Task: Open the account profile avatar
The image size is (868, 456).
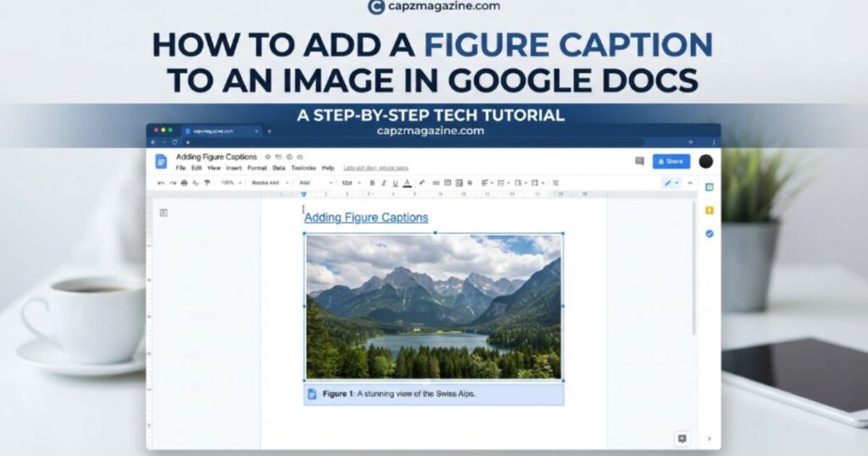Action: coord(706,161)
